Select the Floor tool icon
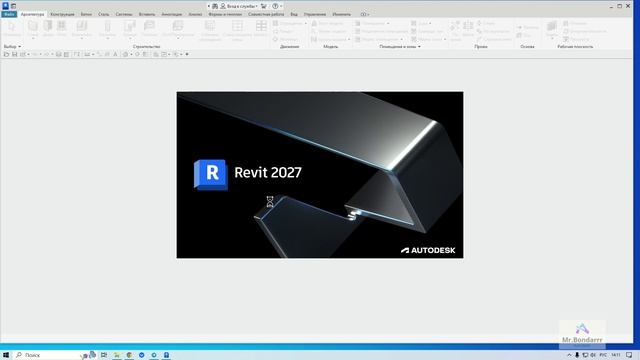The width and height of the screenshot is (640, 360). click(178, 26)
